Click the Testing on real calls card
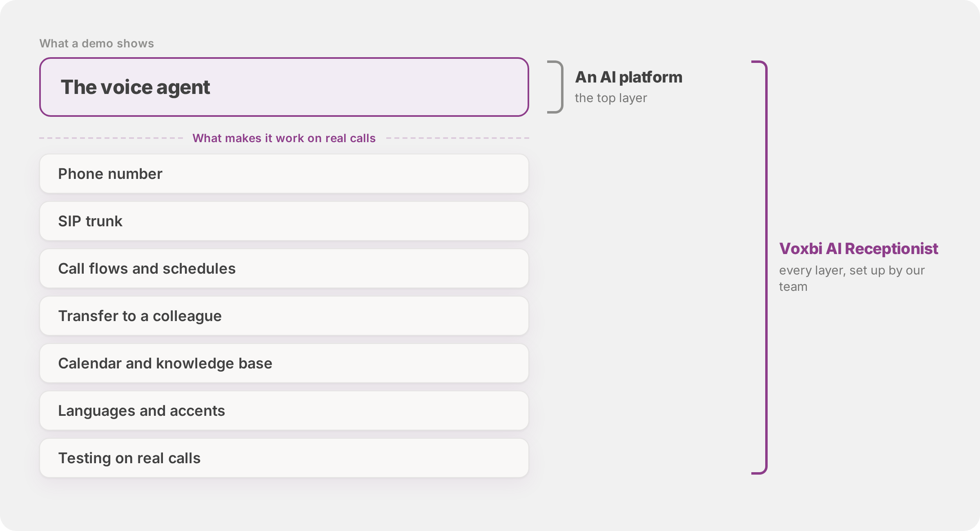Viewport: 980px width, 531px height. tap(284, 458)
